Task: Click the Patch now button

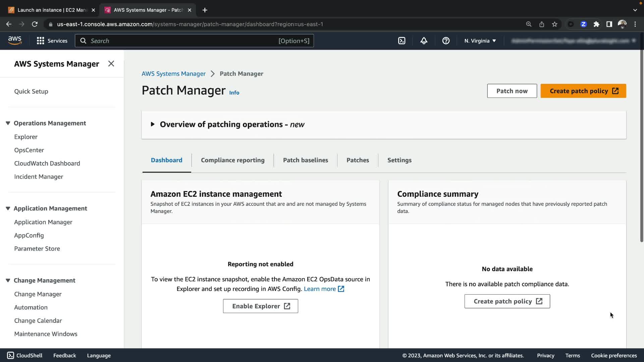Action: 512,91
